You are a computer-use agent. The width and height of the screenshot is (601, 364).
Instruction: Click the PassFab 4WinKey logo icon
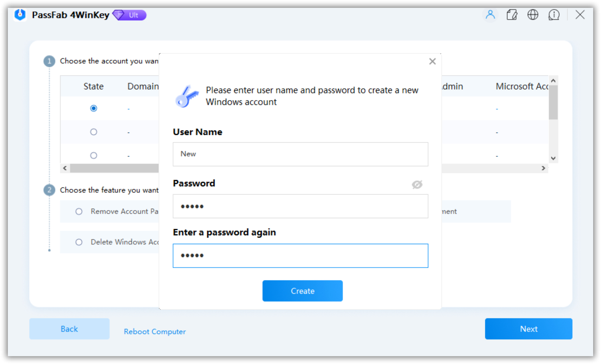[20, 15]
